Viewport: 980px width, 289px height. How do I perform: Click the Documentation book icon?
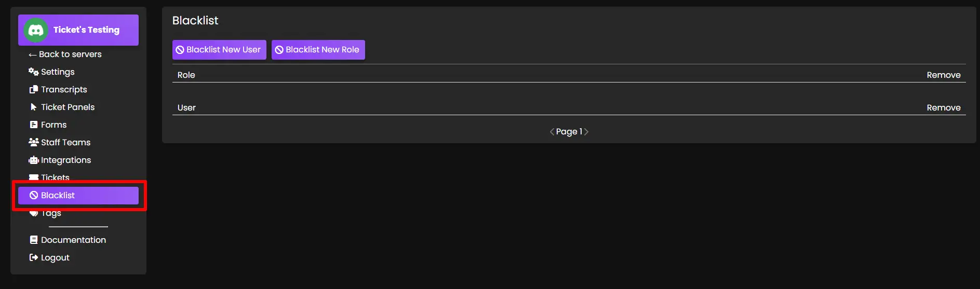click(34, 240)
